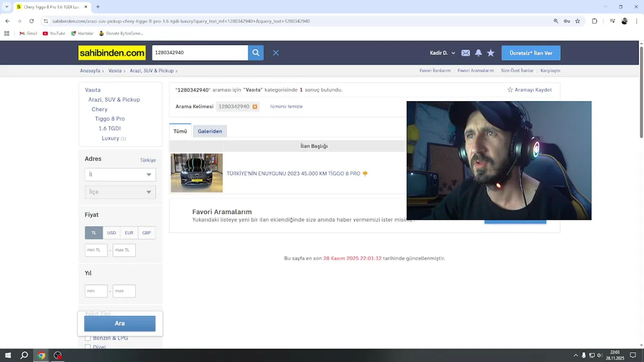Expand the Kadir D. account menu
This screenshot has width=644, height=362.
tap(443, 53)
